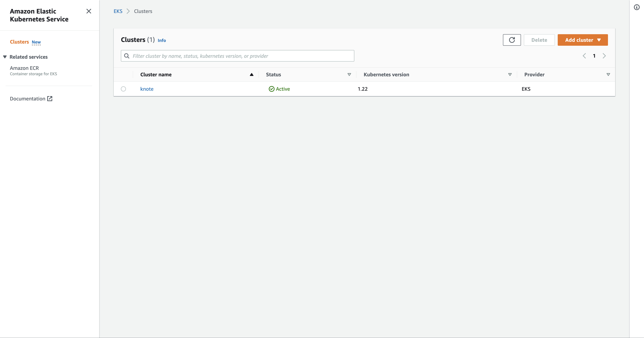Select the knote cluster radio button
The width and height of the screenshot is (644, 338).
tap(124, 89)
